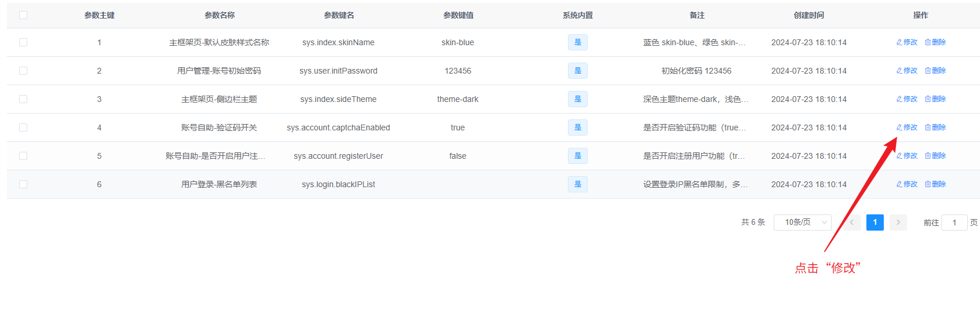This screenshot has width=980, height=310.
Task: Go to next page with right chevron
Action: (x=898, y=223)
